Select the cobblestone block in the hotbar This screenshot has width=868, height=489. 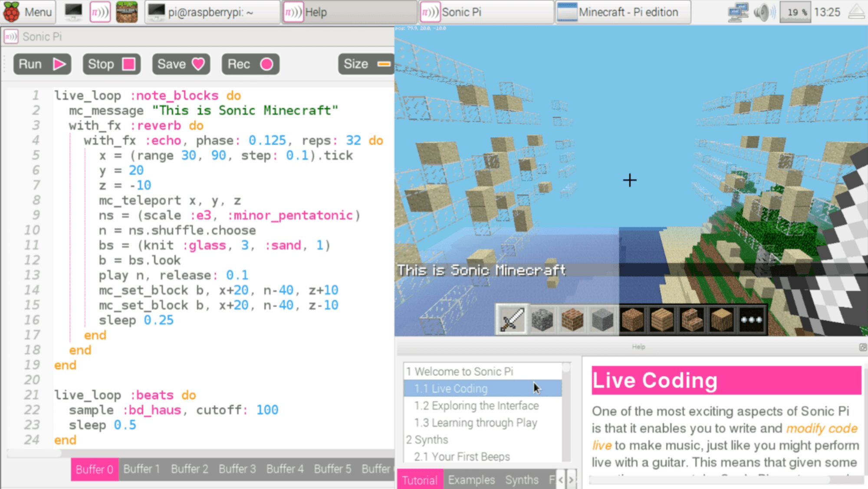(542, 320)
